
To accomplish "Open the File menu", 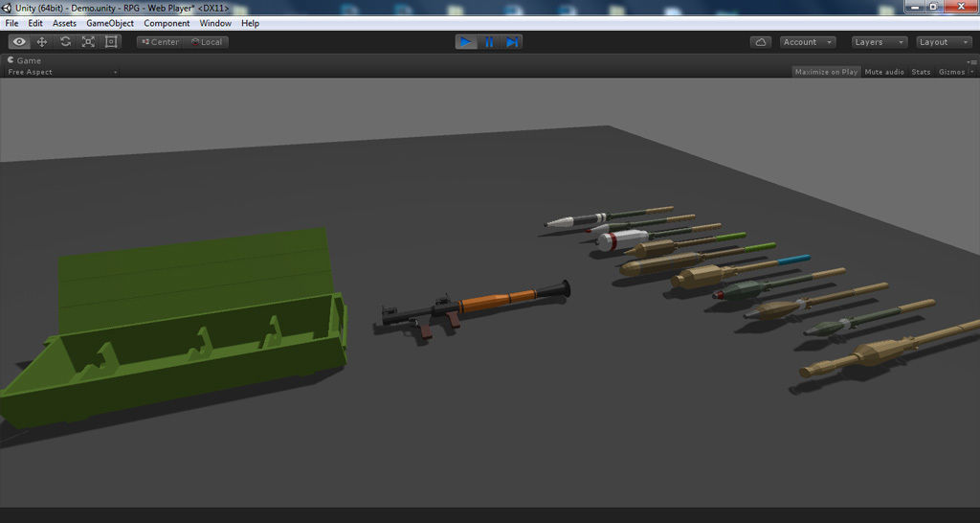I will click(x=11, y=23).
